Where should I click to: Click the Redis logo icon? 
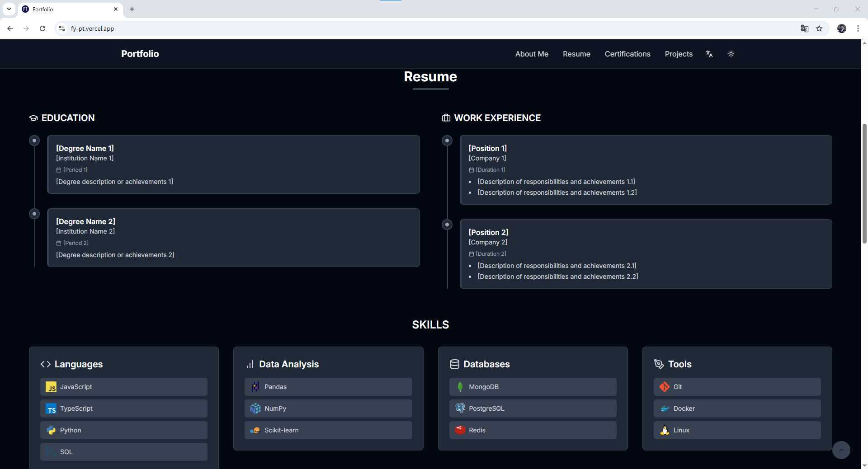460,430
